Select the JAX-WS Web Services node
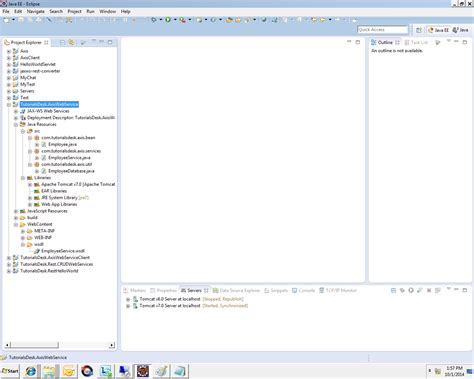Viewport: 474px width, 379px height. click(48, 111)
